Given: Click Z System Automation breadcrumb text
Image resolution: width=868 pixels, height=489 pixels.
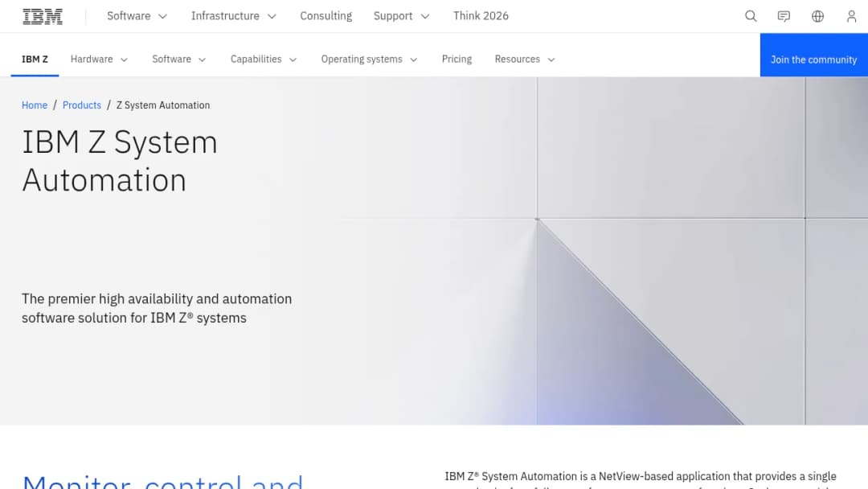Looking at the screenshot, I should pyautogui.click(x=162, y=105).
